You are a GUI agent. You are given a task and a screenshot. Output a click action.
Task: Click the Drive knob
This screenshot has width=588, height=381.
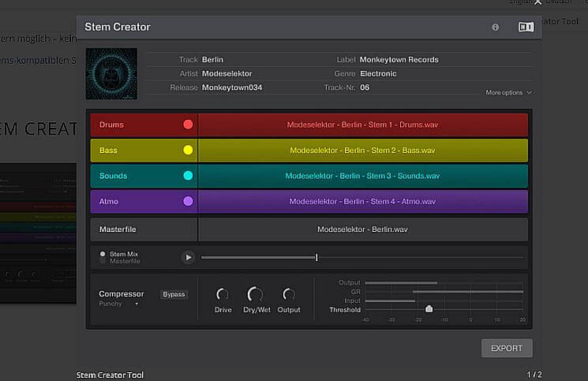click(x=223, y=295)
